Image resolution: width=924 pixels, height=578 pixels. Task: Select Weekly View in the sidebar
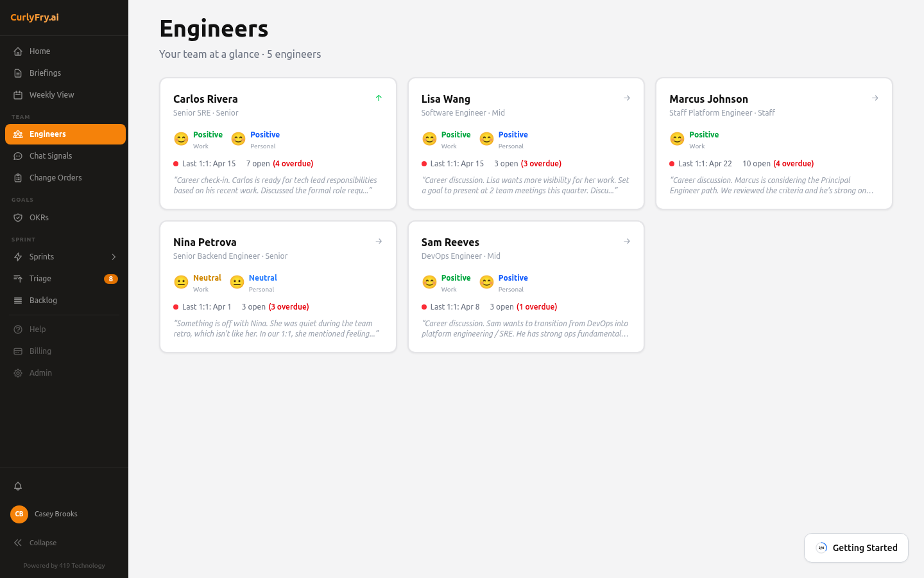point(65,95)
